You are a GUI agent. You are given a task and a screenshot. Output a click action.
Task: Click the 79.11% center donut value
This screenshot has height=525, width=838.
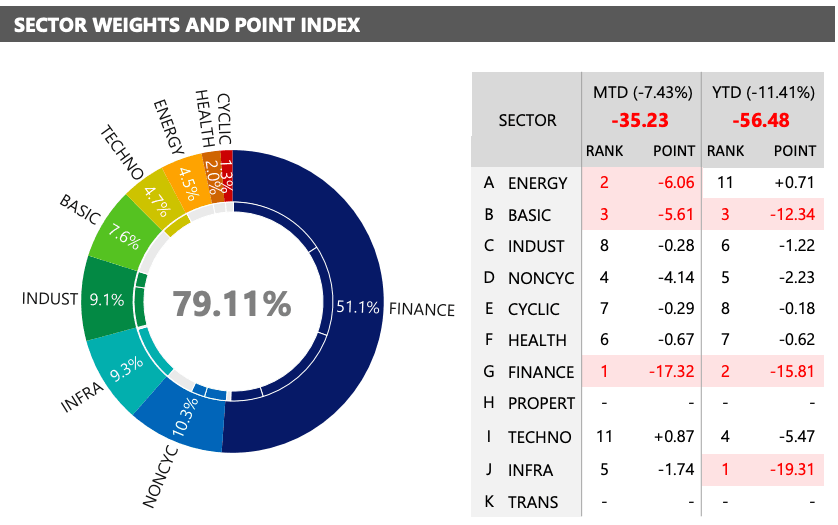tap(231, 303)
